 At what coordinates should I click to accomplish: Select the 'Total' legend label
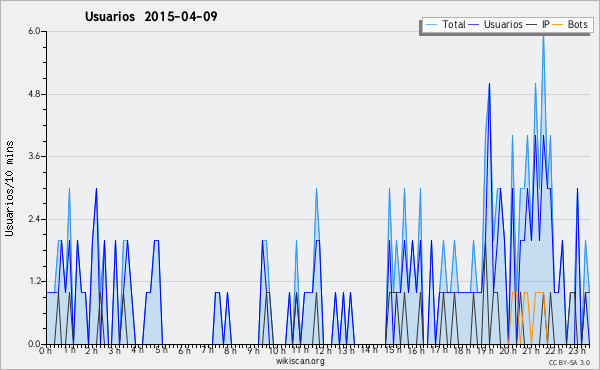coord(454,24)
